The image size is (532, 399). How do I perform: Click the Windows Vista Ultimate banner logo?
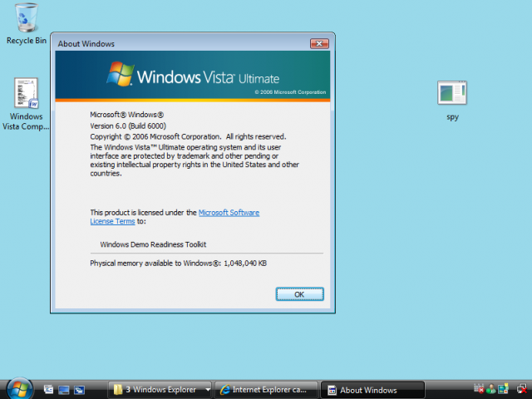pyautogui.click(x=193, y=74)
